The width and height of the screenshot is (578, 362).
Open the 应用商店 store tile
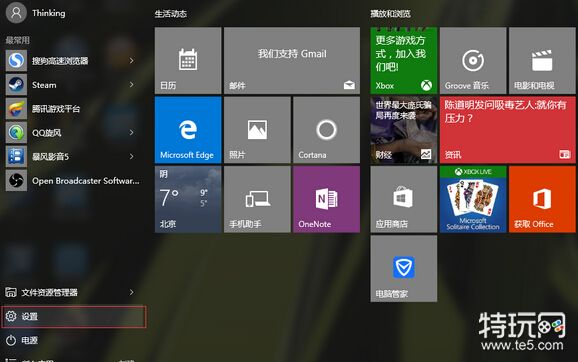404,199
